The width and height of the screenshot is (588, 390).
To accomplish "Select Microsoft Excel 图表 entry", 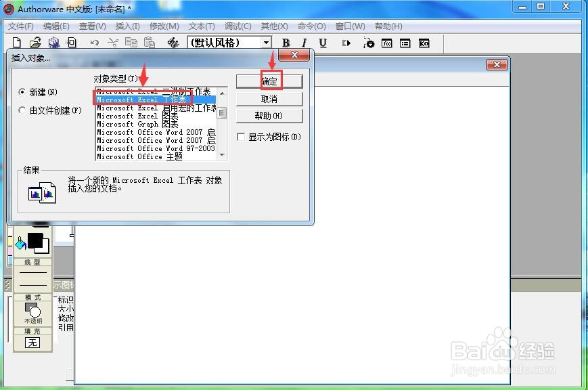I will (156, 116).
